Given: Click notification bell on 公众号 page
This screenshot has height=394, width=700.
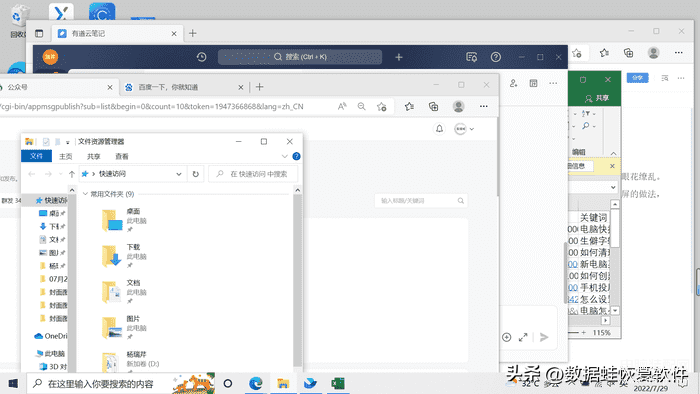Looking at the screenshot, I should [439, 129].
